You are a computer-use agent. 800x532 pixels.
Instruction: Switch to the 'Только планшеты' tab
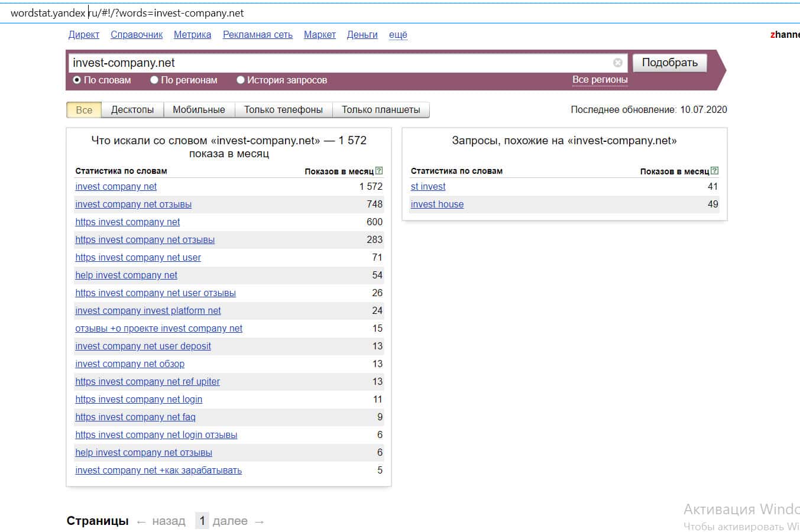pyautogui.click(x=381, y=110)
